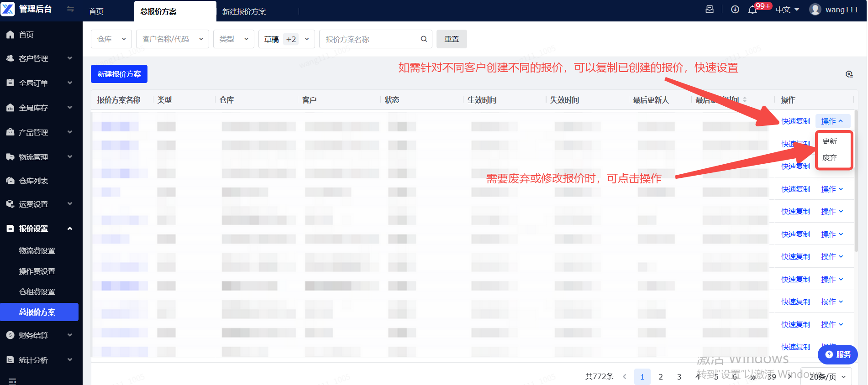This screenshot has height=385, width=868.
Task: Collapse the sidebar with the toggle arrows icon
Action: click(x=70, y=9)
